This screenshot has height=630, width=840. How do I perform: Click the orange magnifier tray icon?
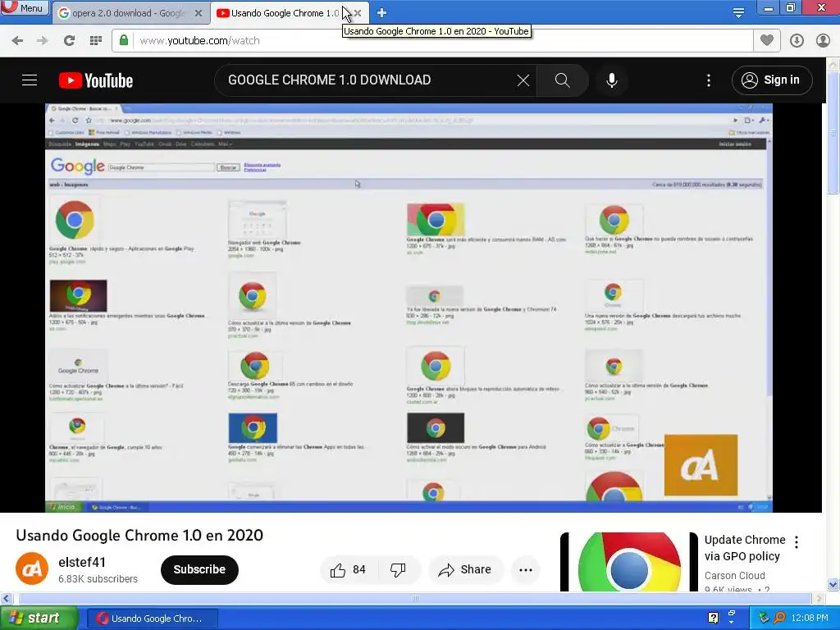click(779, 619)
